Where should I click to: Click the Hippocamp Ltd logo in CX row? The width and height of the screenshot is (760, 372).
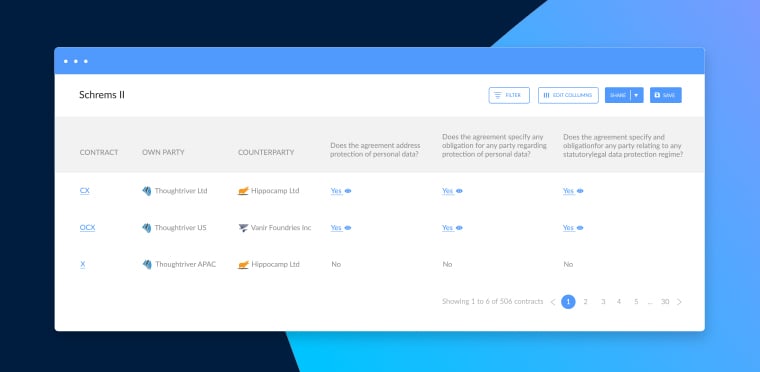[x=243, y=191]
